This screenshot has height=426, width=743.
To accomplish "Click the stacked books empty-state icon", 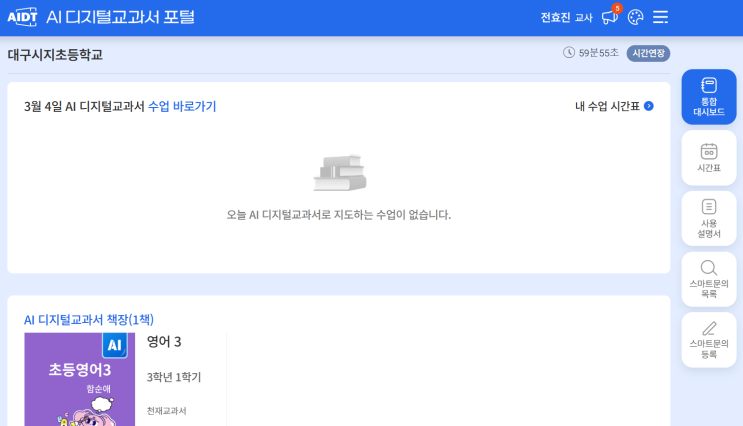I will coord(340,173).
